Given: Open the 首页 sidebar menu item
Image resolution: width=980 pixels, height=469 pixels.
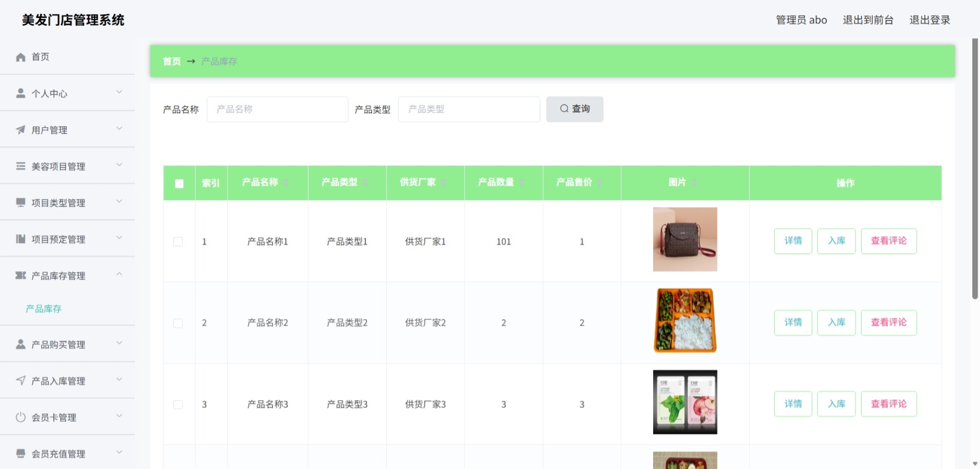Looking at the screenshot, I should click(67, 57).
